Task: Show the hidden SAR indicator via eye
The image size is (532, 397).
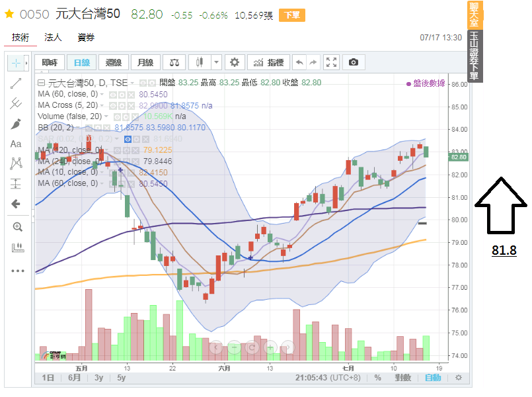Action: (128, 139)
